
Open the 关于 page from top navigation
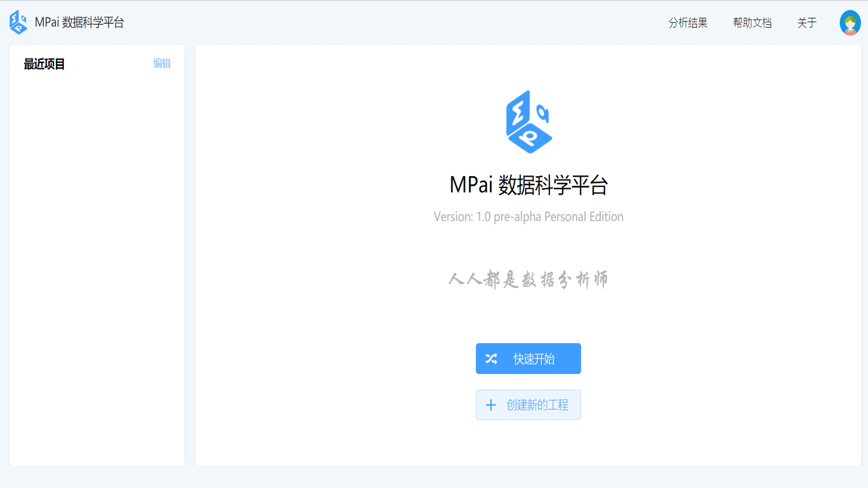click(807, 23)
